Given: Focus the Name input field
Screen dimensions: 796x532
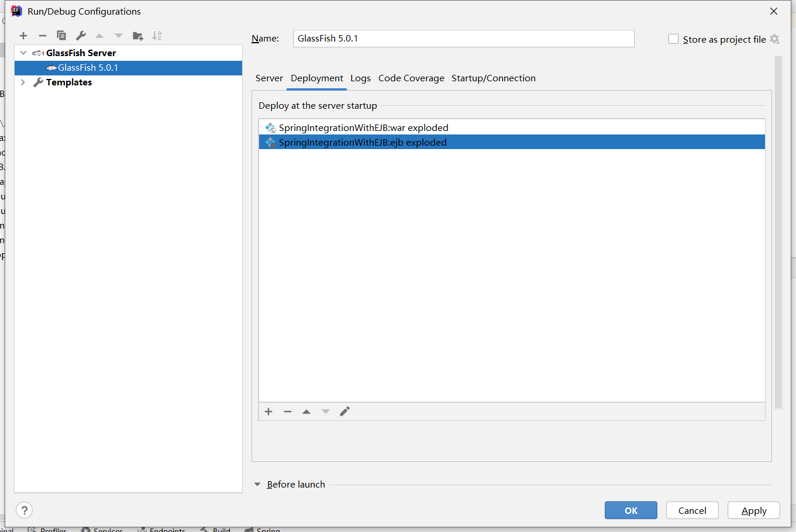Looking at the screenshot, I should (464, 39).
